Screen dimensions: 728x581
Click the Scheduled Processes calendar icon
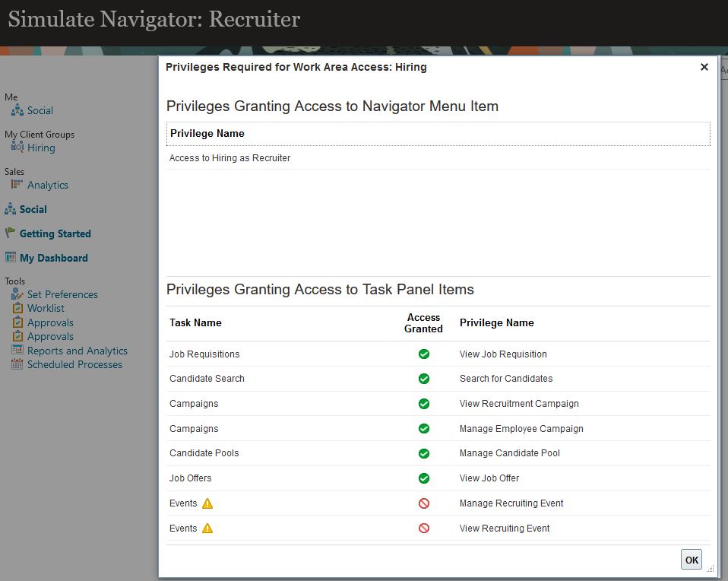pyautogui.click(x=17, y=364)
